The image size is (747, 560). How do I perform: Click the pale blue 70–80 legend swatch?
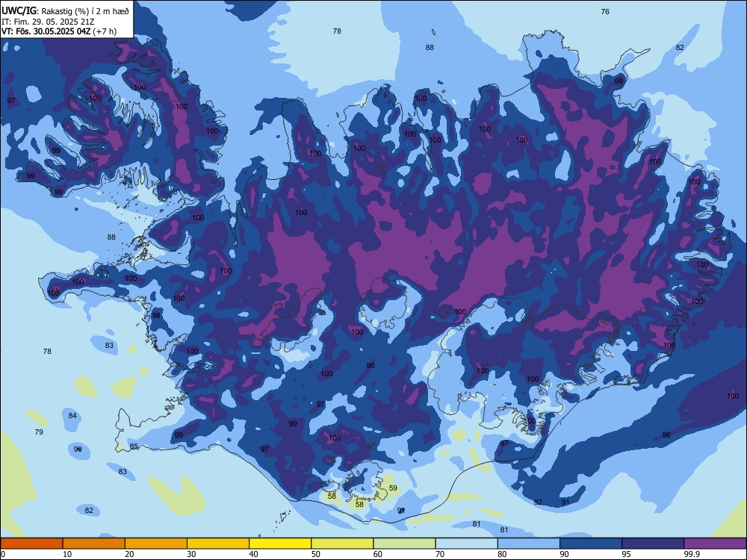(466, 544)
